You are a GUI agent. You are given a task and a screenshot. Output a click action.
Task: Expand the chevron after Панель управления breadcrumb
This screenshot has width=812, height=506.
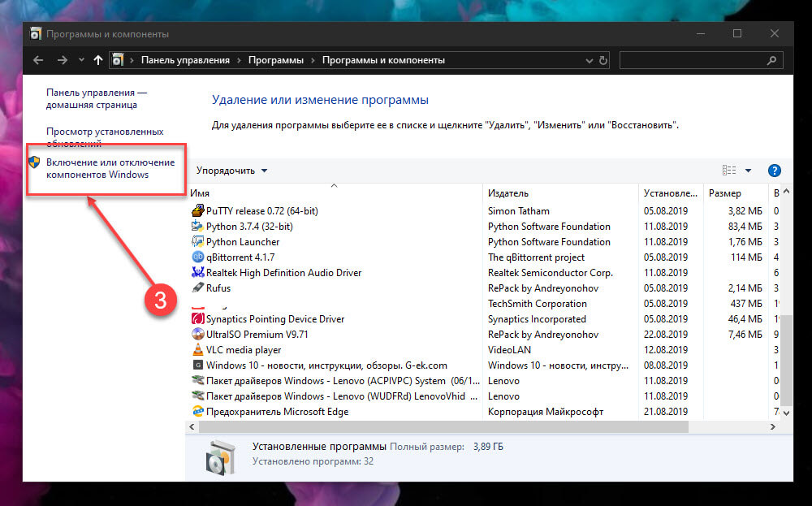pos(240,61)
